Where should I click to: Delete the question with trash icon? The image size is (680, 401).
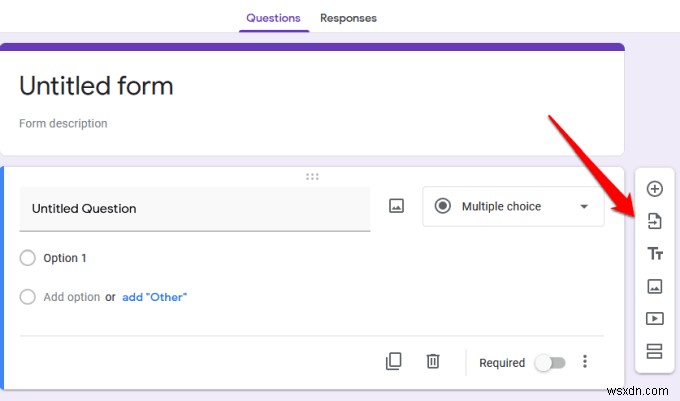tap(433, 362)
